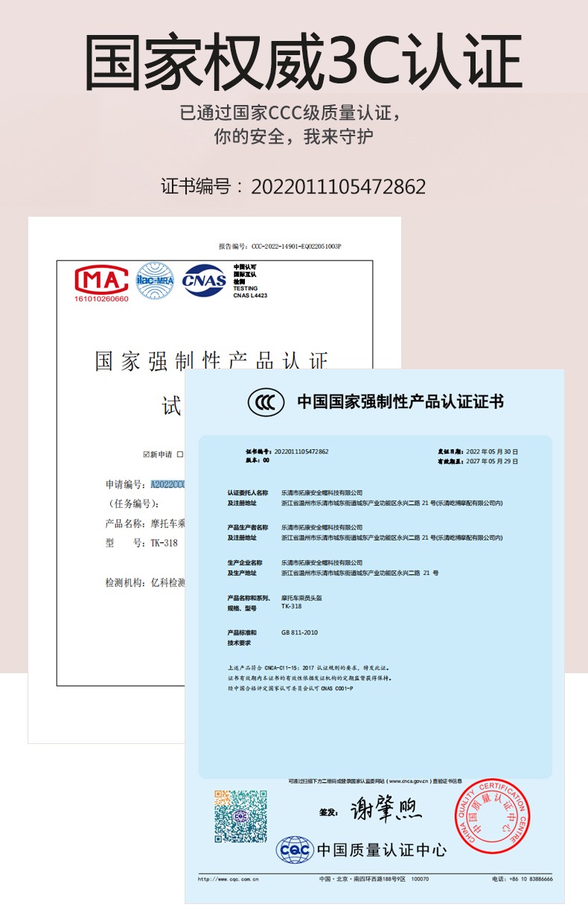The height and width of the screenshot is (916, 588).
Task: Click the slogan 你的安全，我来守护
Action: pos(294,137)
